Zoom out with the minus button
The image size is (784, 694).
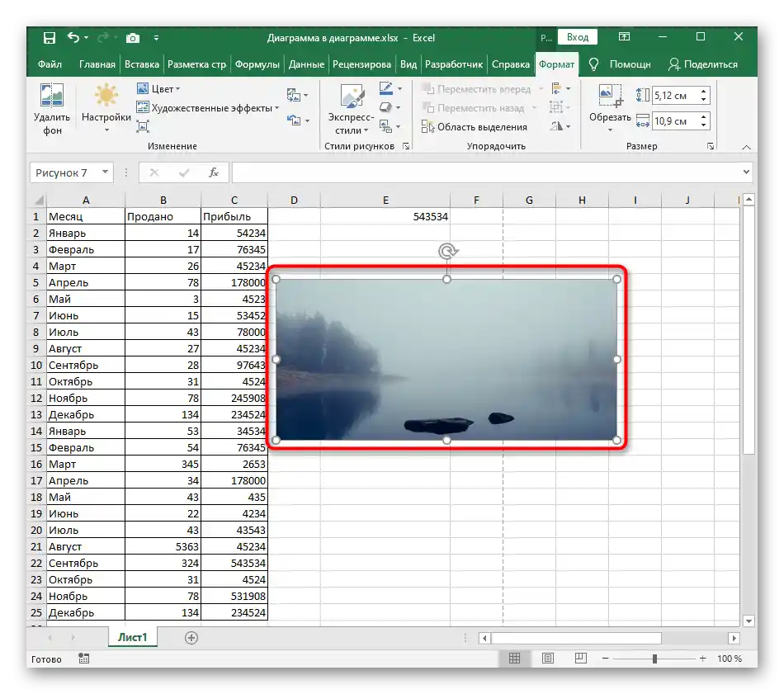click(606, 659)
